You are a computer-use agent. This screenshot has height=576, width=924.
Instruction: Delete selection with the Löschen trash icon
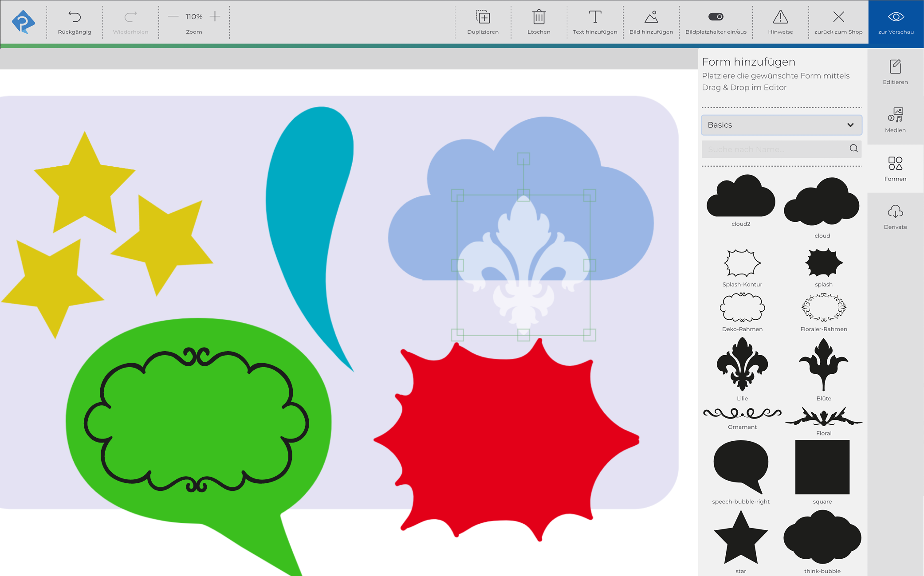[539, 17]
